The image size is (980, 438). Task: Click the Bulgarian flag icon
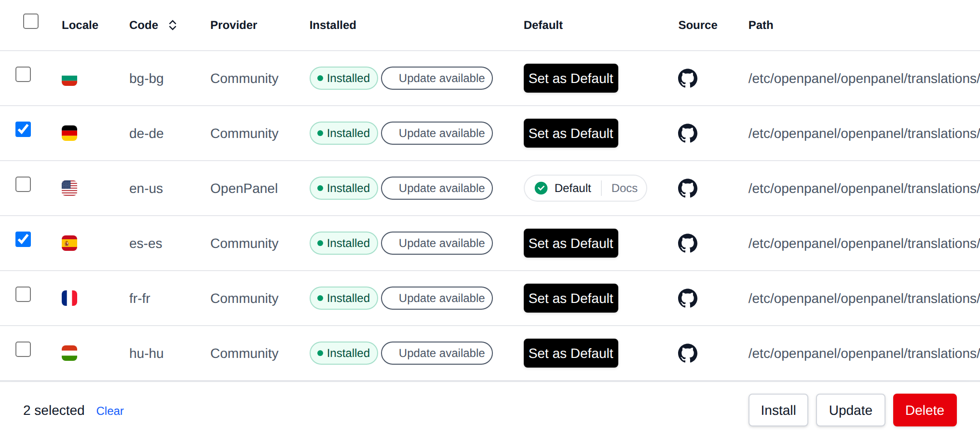(69, 78)
